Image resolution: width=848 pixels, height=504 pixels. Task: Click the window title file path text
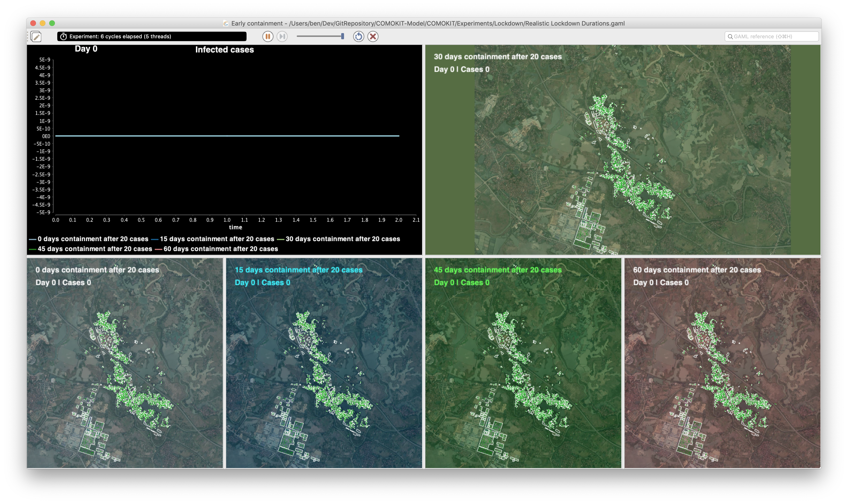pos(456,23)
